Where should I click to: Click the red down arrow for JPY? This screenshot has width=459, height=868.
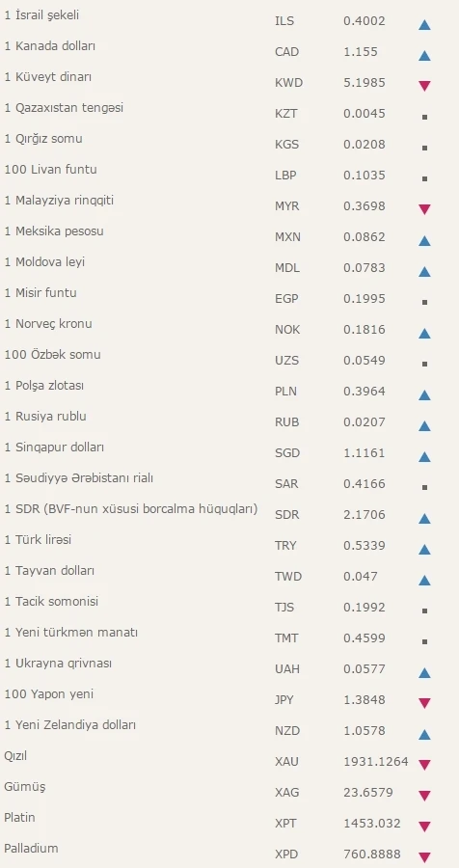point(424,703)
